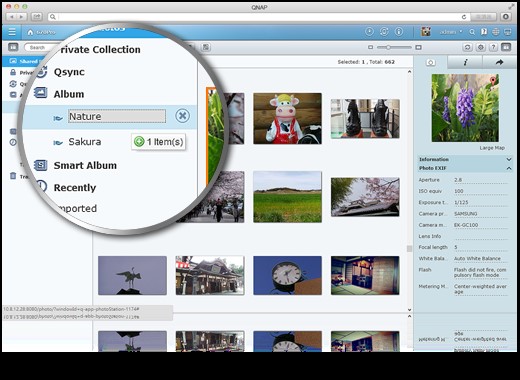Screen dimensions: 520x380
Task: Edit the Nature album name field
Action: tap(117, 116)
